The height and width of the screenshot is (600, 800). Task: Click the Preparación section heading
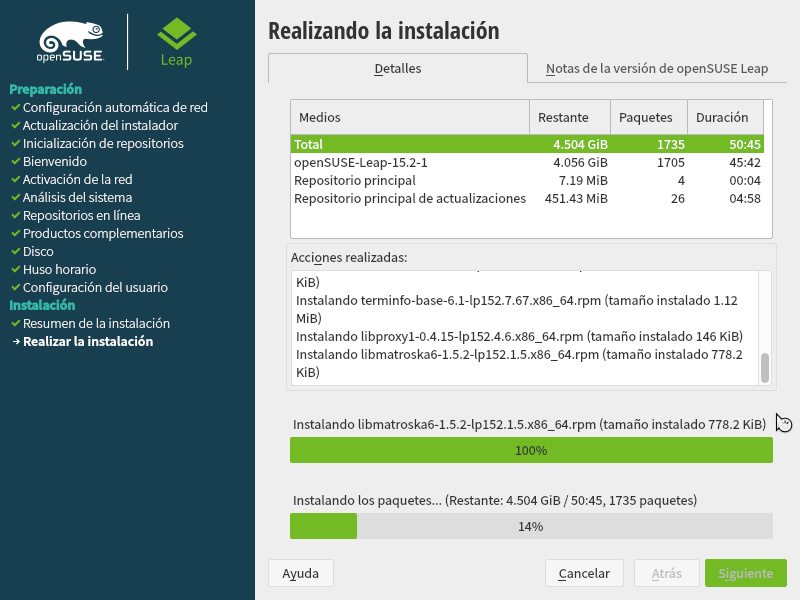pos(45,89)
